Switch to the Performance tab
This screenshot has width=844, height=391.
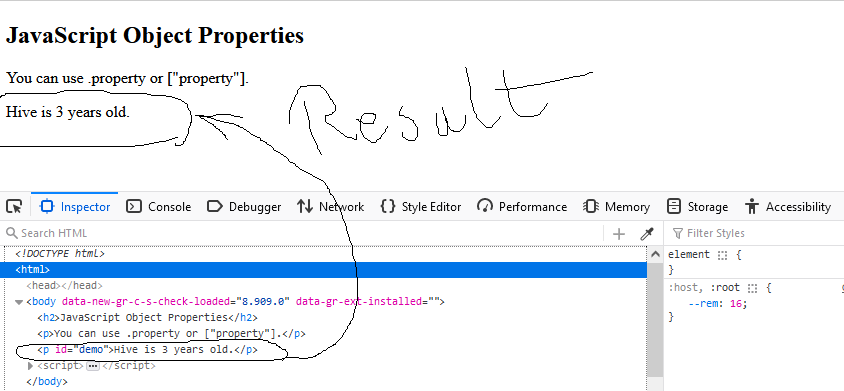(x=522, y=206)
